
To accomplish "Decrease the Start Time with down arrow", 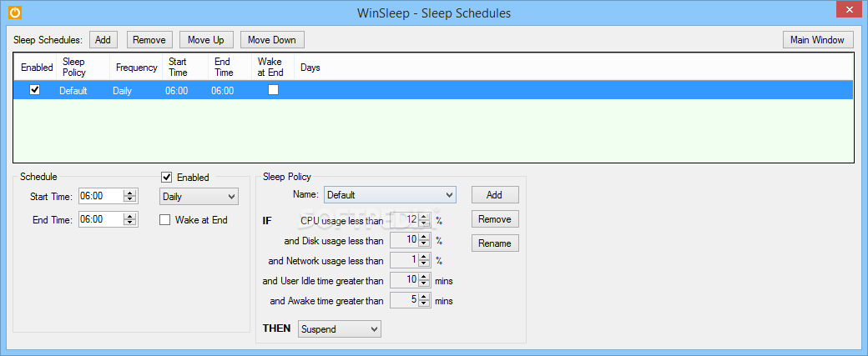I will point(130,199).
